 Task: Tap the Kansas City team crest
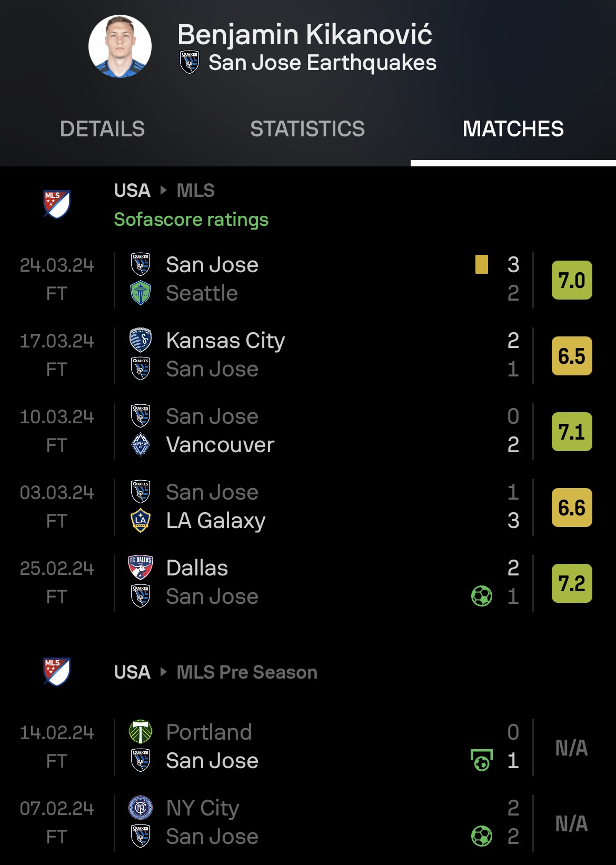(141, 341)
